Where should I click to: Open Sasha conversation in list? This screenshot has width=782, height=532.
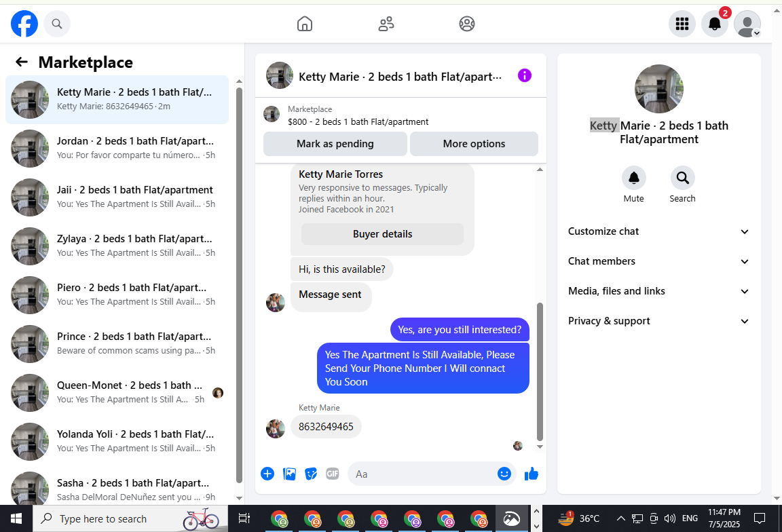point(117,486)
